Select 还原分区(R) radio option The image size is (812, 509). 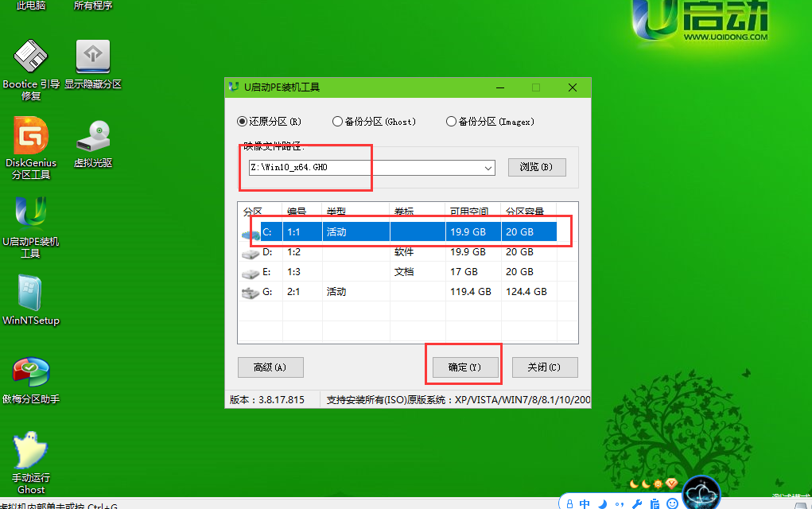[269, 121]
